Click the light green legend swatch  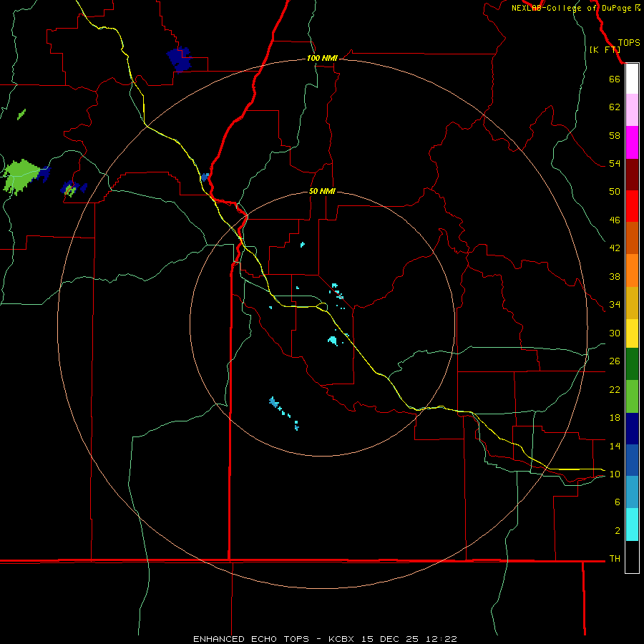[x=632, y=396]
